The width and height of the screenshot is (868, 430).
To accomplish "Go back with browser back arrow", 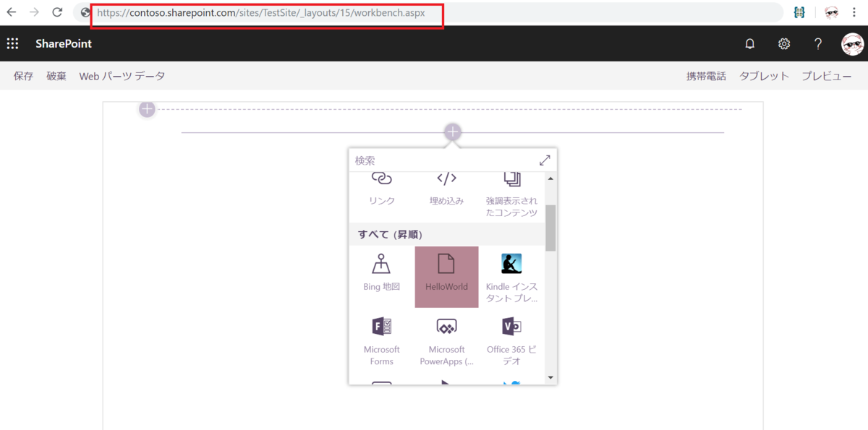I will click(x=12, y=12).
